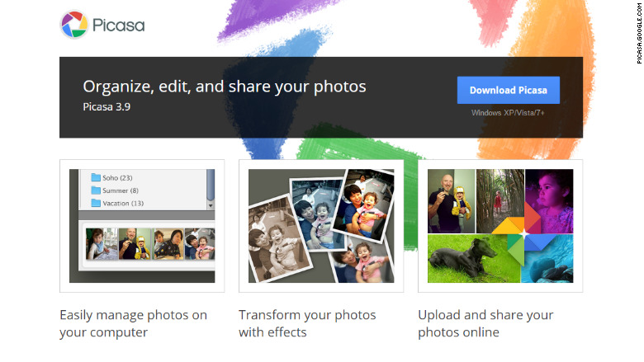Click the Picasa wordmark text in header
Image resolution: width=644 pixels, height=362 pixels.
(118, 26)
